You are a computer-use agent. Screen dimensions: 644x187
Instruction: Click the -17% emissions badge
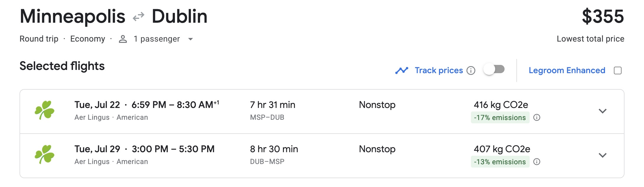pyautogui.click(x=500, y=117)
